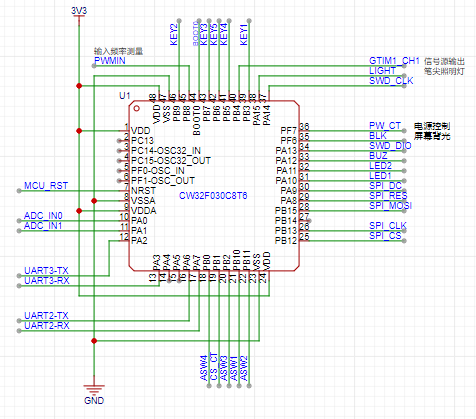Viewport: 476px width, 419px height.
Task: Click the UART3-TX net label
Action: (46, 270)
